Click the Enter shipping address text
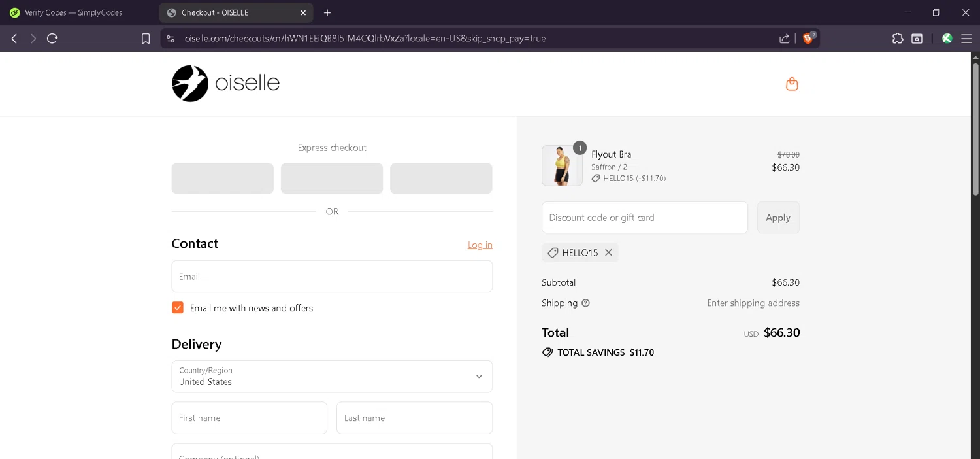The width and height of the screenshot is (980, 459). pyautogui.click(x=753, y=303)
